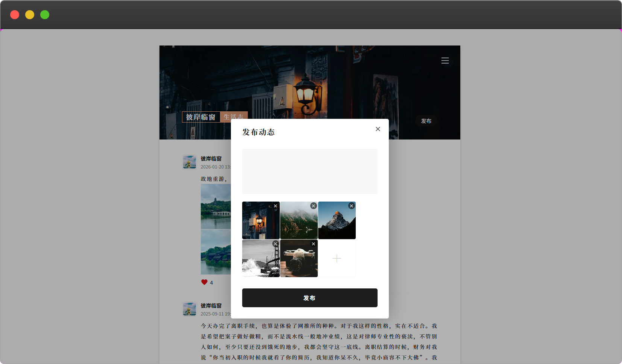Screen dimensions: 622x364
Task: Add another image with plus tile
Action: tap(337, 258)
